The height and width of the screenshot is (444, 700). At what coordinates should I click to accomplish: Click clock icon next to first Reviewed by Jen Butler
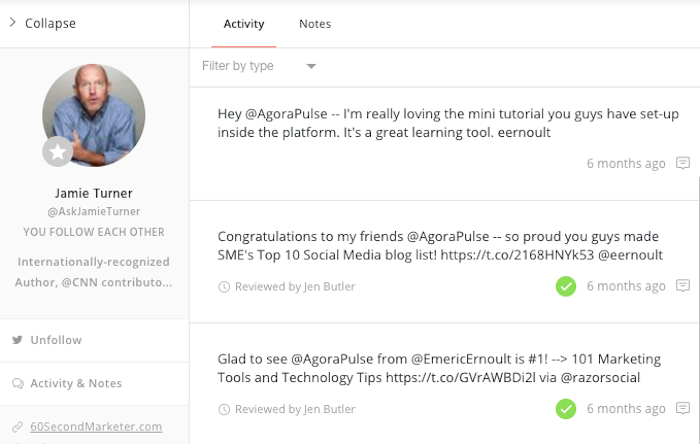224,286
